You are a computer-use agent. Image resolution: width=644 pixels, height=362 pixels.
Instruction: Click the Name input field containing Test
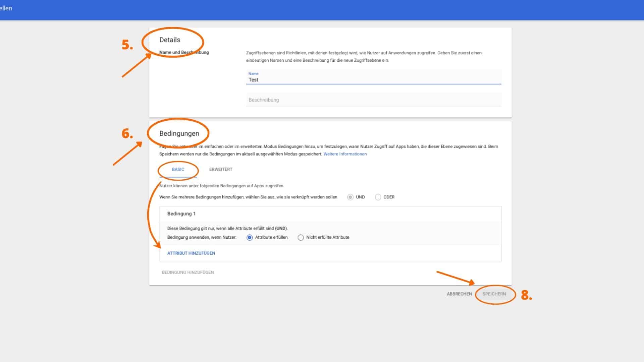tap(373, 80)
